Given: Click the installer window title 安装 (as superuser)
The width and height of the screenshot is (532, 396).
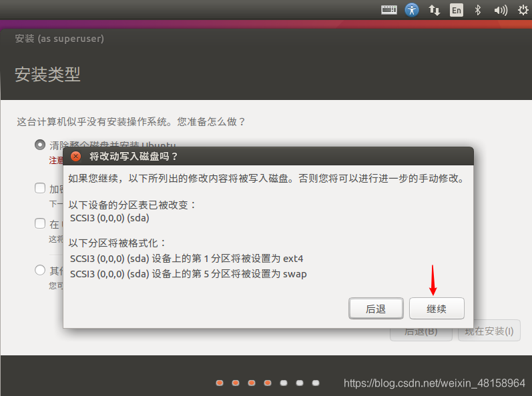Looking at the screenshot, I should click(x=59, y=39).
